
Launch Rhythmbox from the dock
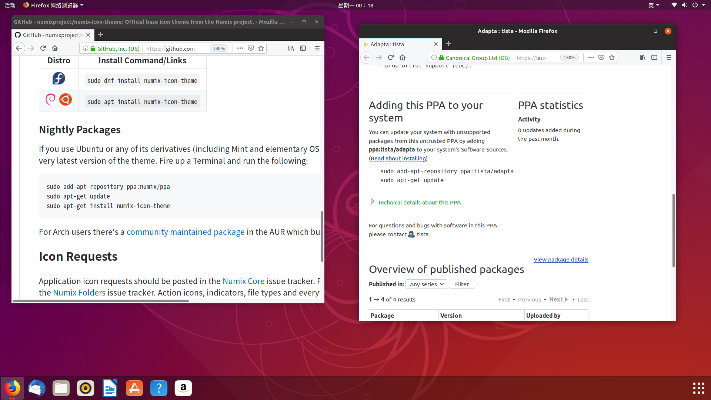pos(86,388)
